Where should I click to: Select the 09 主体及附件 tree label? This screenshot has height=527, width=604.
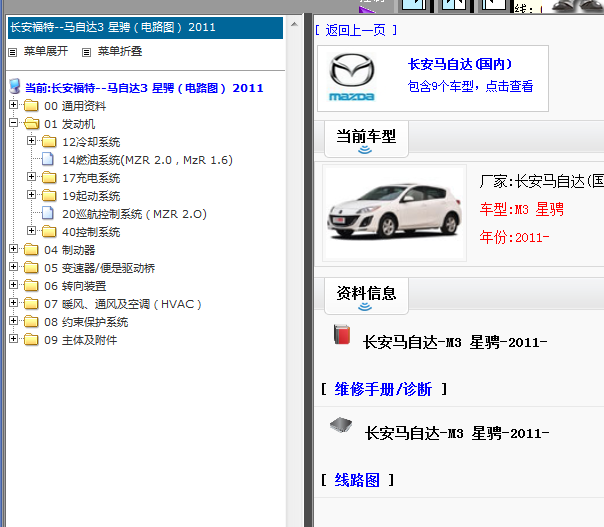pyautogui.click(x=81, y=341)
